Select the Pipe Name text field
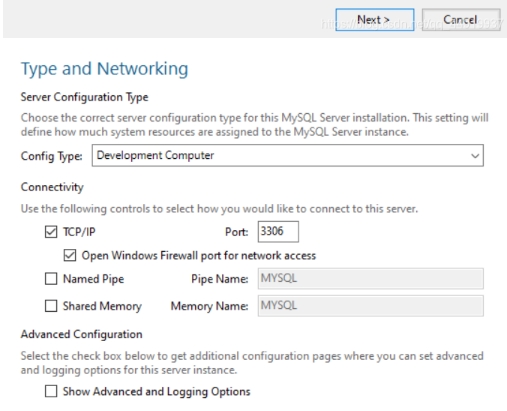Screen dimensions: 507x411 371,278
